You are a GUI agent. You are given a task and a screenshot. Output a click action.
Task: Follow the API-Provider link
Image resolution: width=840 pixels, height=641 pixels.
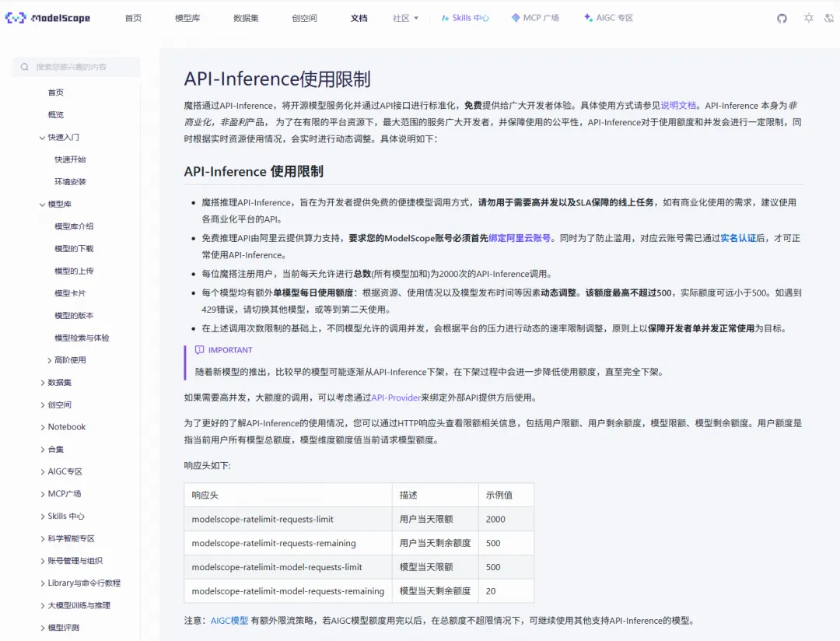tap(396, 398)
